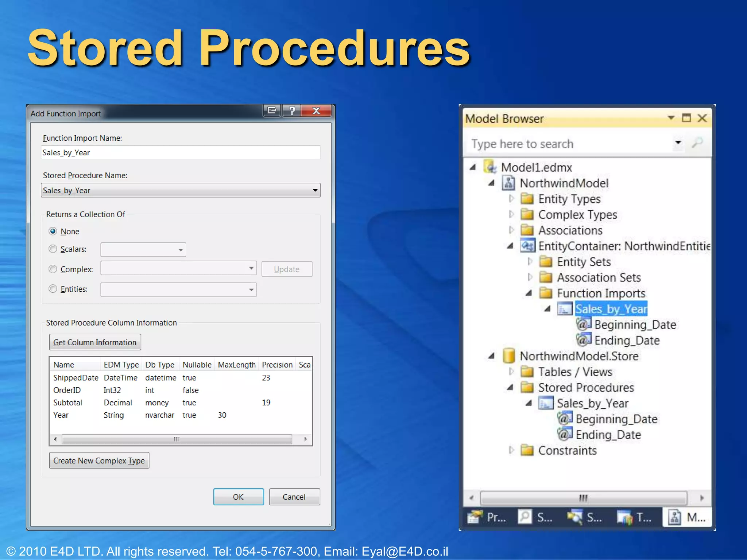
Task: Click the dialog's window-switch icon beside help
Action: 272,110
